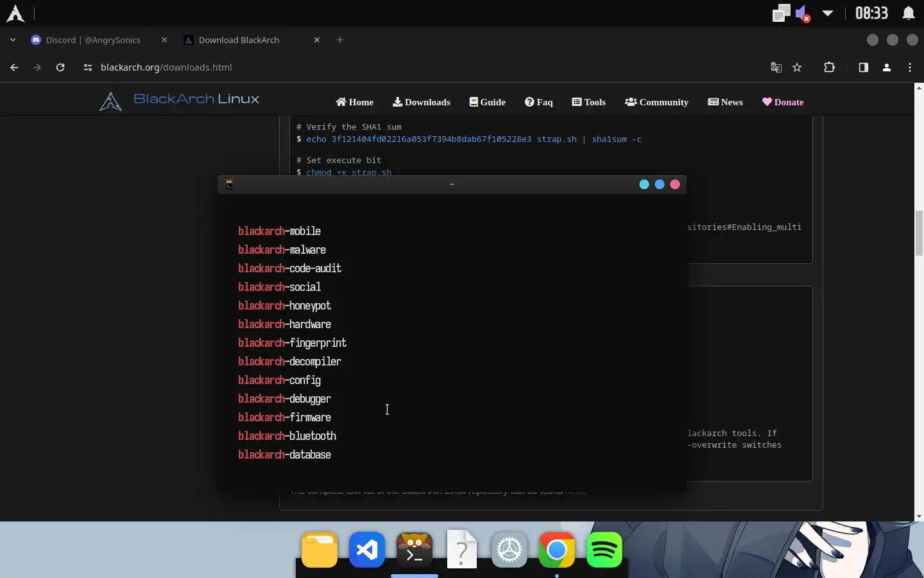Go forward in browser history
Screen dimensions: 924x578
click(37, 67)
